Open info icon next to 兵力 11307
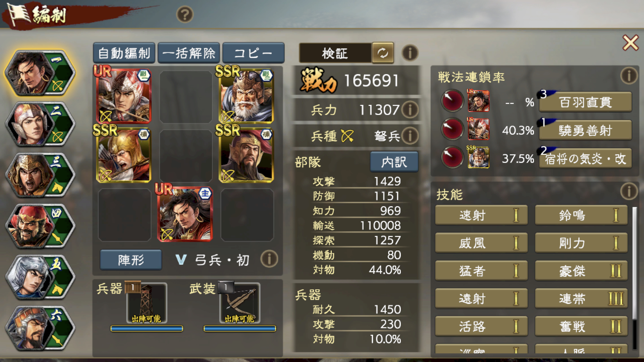Screen dimensions: 644x362 point(410,110)
